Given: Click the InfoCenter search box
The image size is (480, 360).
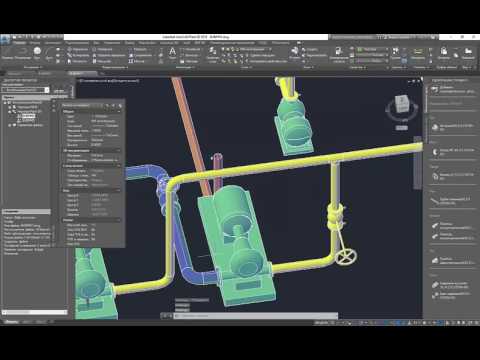Looking at the screenshot, I should click(353, 37).
